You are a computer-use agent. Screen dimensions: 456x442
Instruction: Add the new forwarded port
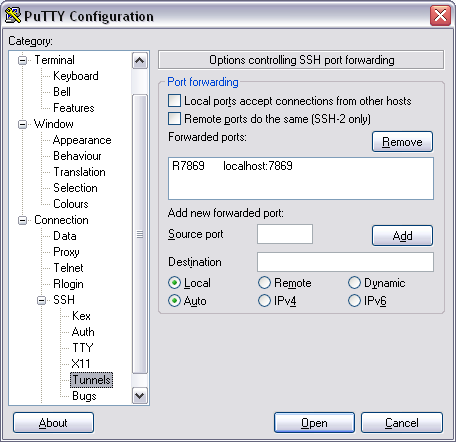[x=402, y=236]
